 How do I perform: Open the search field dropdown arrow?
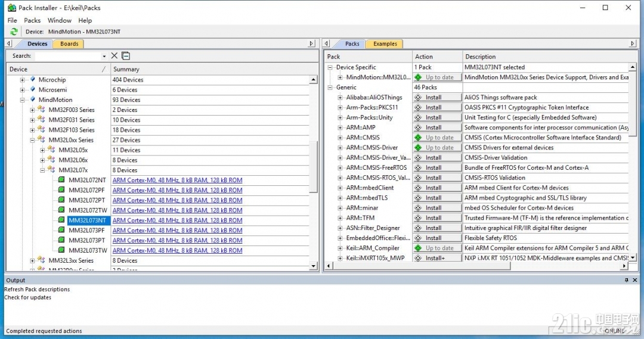coord(104,56)
